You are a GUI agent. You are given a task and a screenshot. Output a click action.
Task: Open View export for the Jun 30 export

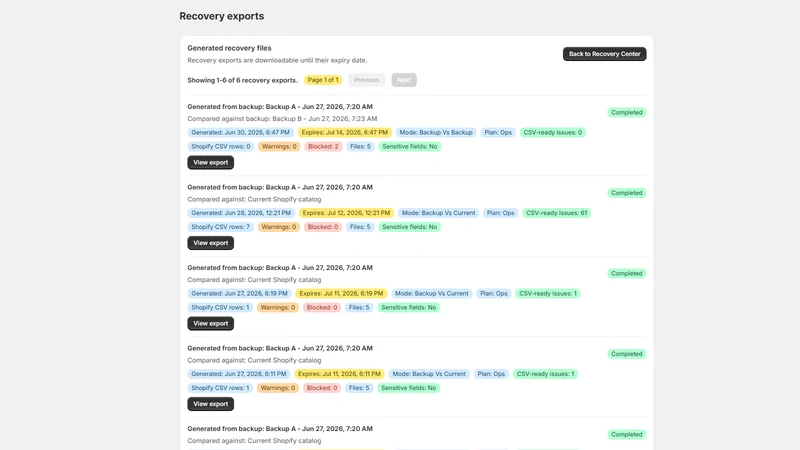[210, 162]
